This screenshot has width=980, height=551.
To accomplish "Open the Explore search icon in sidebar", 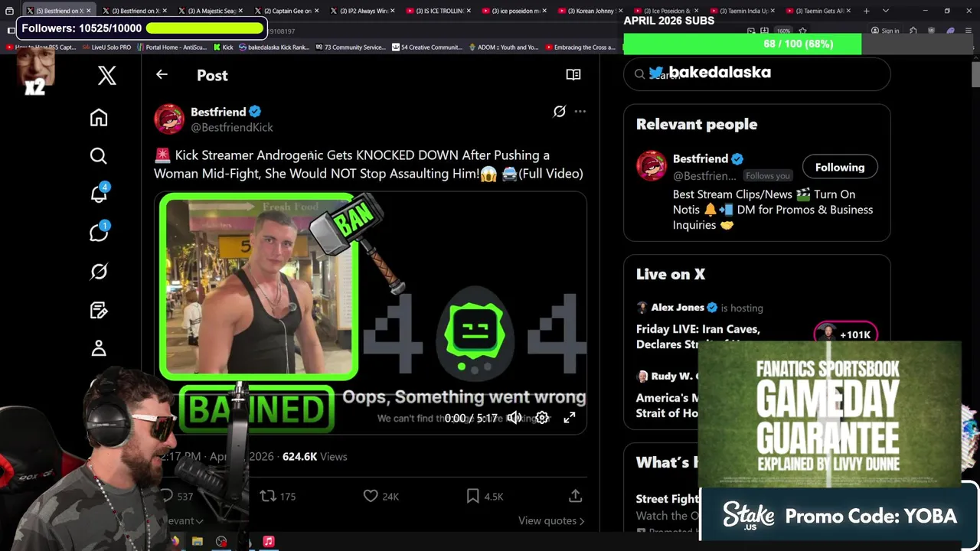I will [x=99, y=156].
